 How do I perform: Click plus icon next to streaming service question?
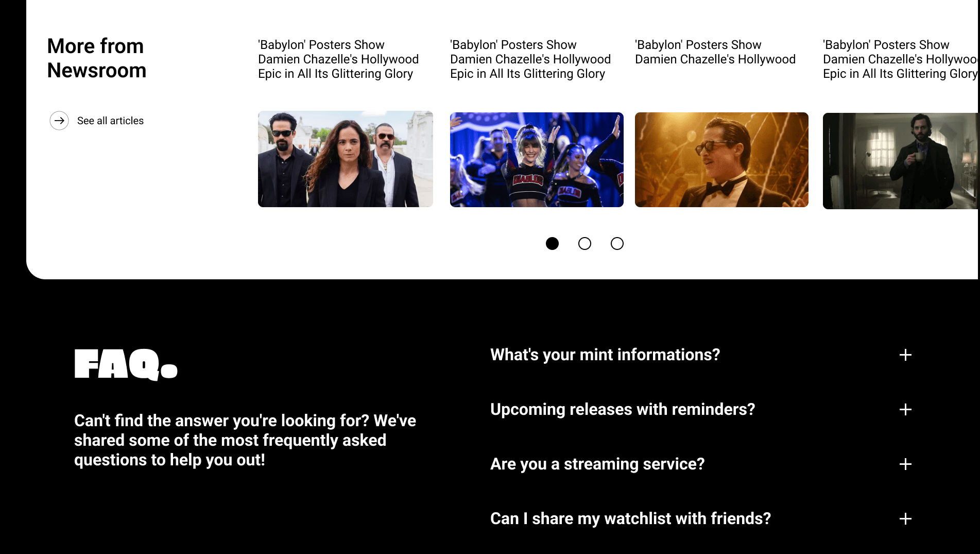click(905, 464)
